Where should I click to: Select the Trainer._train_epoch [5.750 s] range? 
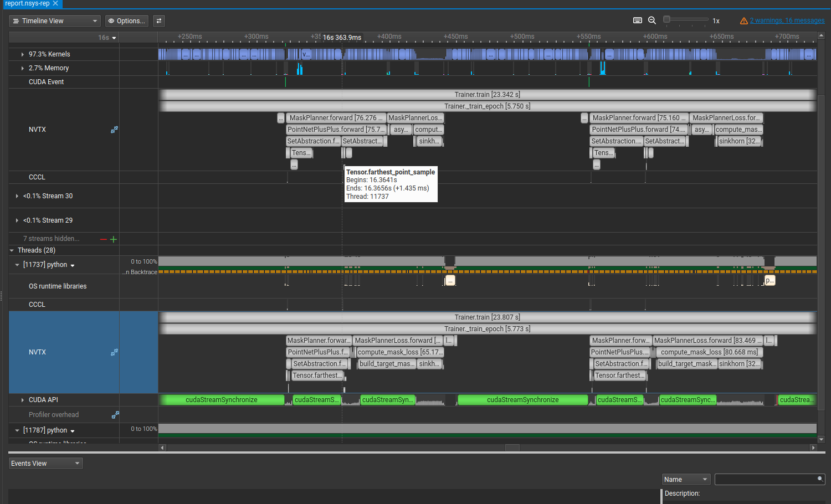coord(488,106)
